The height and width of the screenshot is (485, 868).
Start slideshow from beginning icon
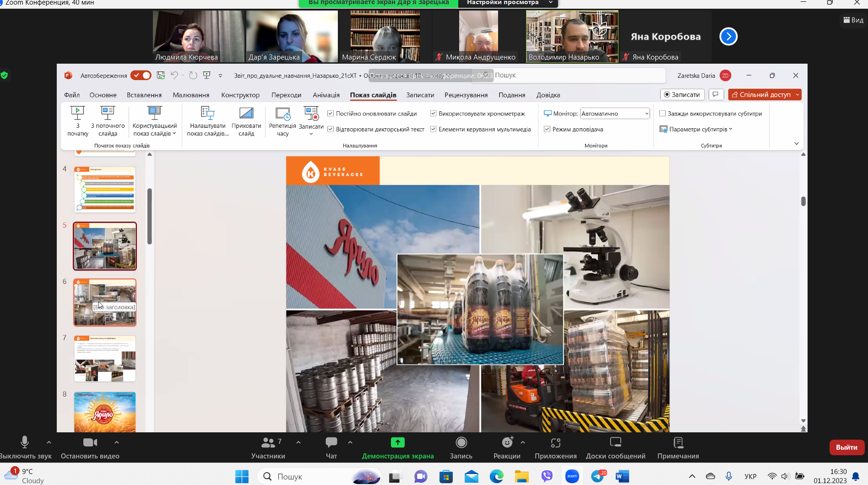[x=77, y=113]
